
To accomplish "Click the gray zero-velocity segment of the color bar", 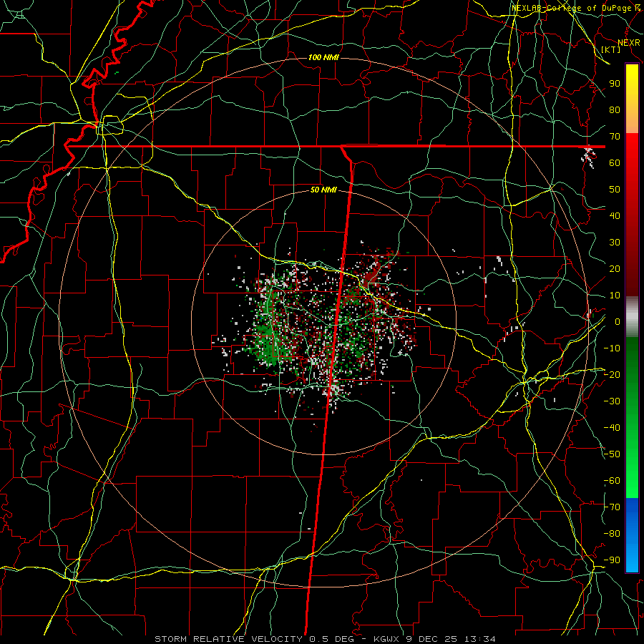I will (x=632, y=316).
